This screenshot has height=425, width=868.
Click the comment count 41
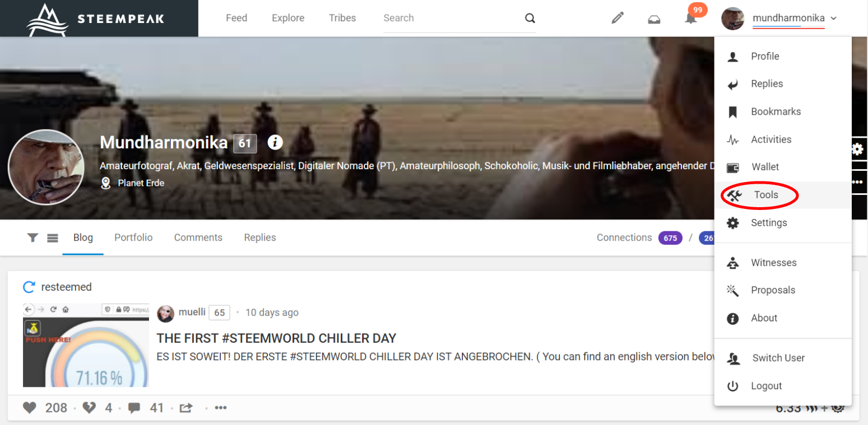157,408
